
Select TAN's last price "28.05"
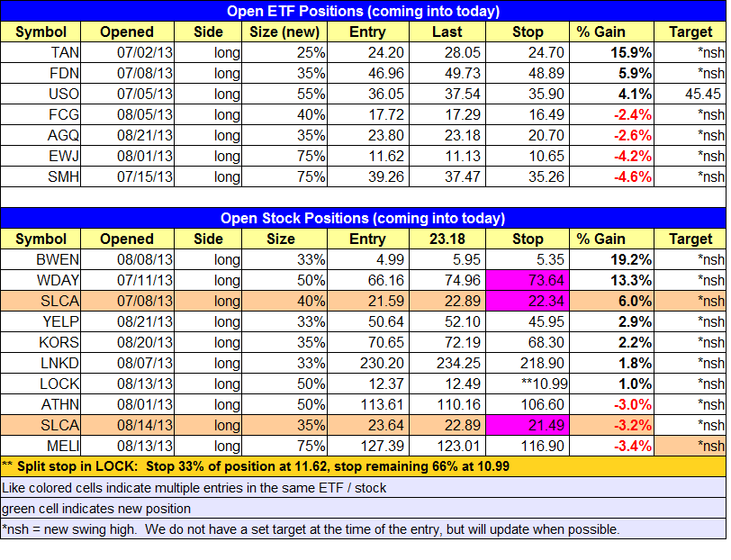pos(447,52)
